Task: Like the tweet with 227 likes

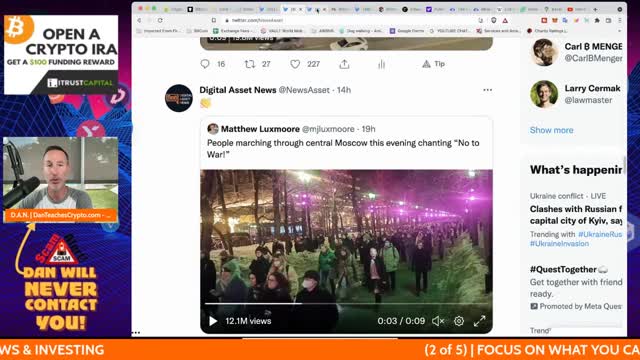Action: [x=295, y=64]
